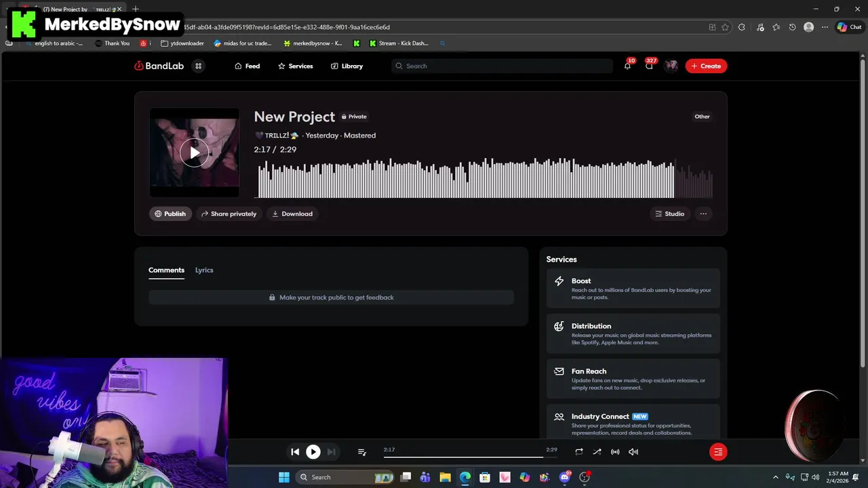Open the Thank You bookmark
The image size is (868, 488).
(112, 43)
